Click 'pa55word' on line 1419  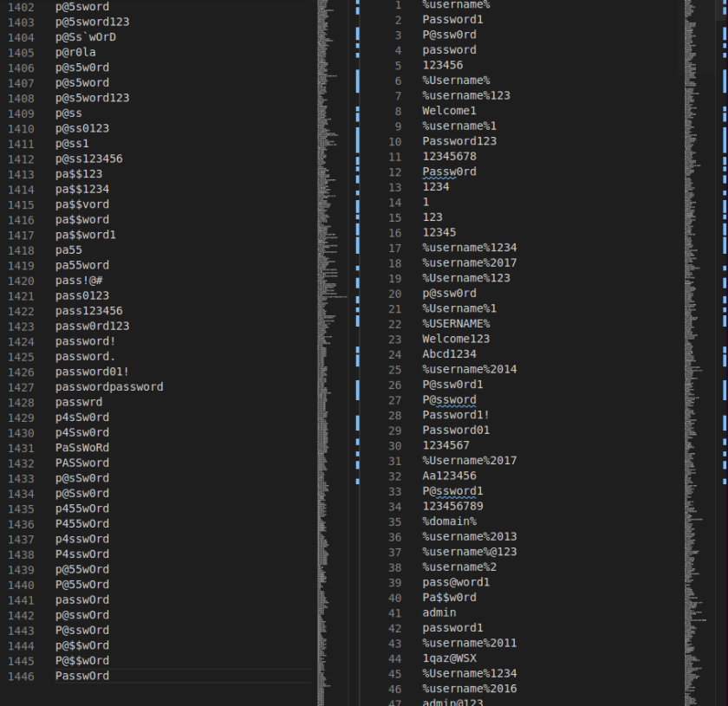(x=82, y=265)
